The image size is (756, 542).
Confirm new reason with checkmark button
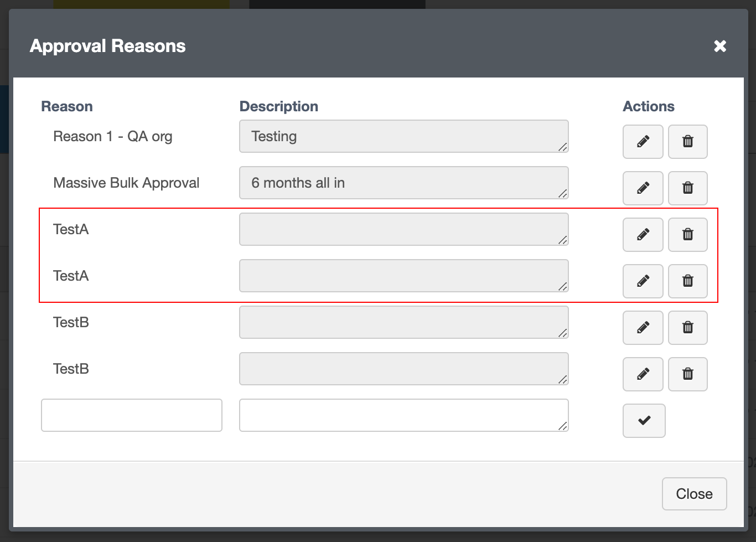point(644,421)
